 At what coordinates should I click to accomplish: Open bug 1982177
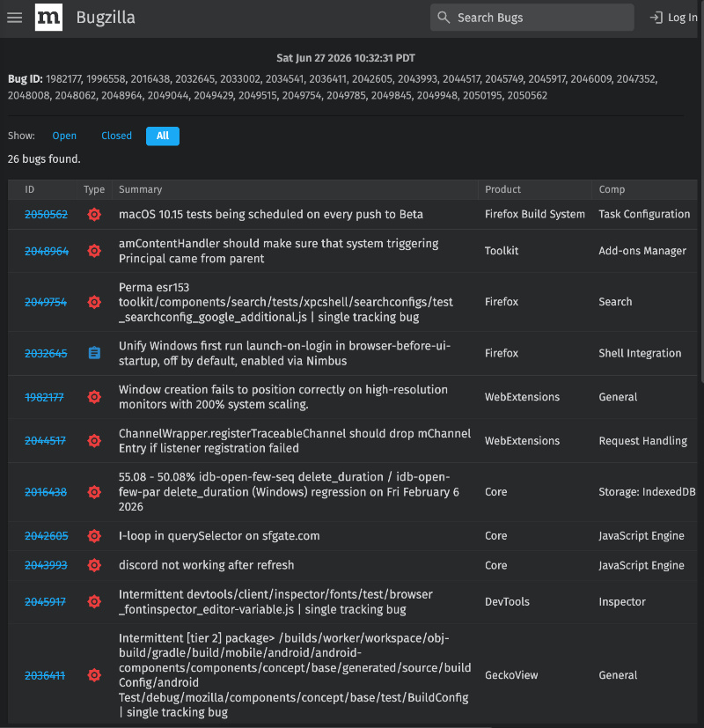[44, 397]
